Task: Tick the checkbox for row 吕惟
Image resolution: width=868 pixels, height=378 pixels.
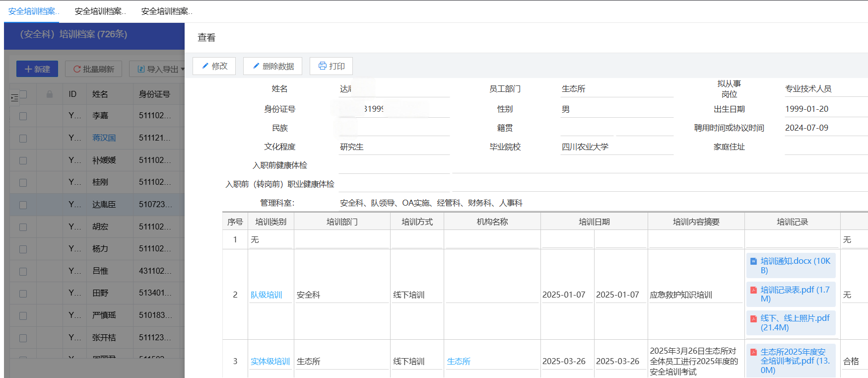Action: (23, 271)
